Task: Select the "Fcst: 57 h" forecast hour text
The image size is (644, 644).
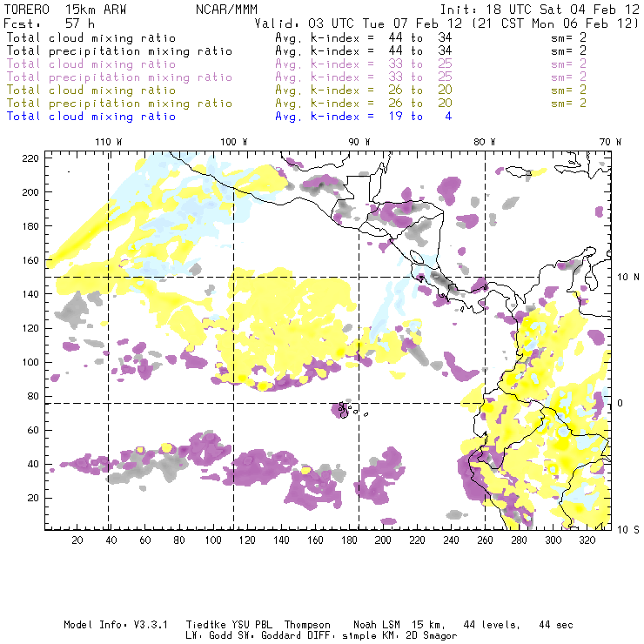Action: (50, 23)
